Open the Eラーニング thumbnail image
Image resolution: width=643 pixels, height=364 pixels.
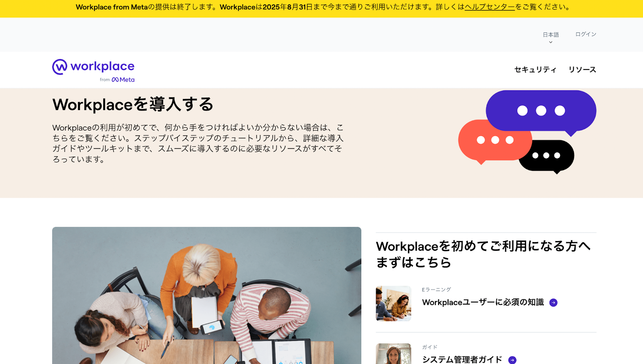393,303
